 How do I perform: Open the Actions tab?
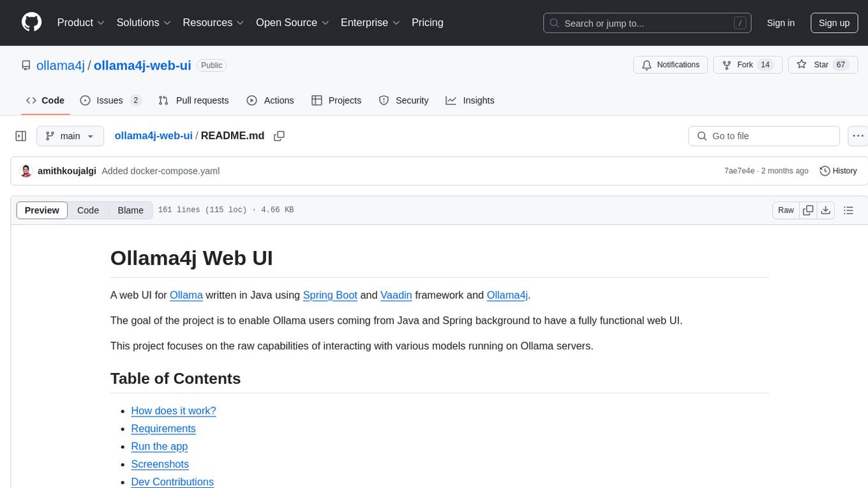[x=270, y=100]
